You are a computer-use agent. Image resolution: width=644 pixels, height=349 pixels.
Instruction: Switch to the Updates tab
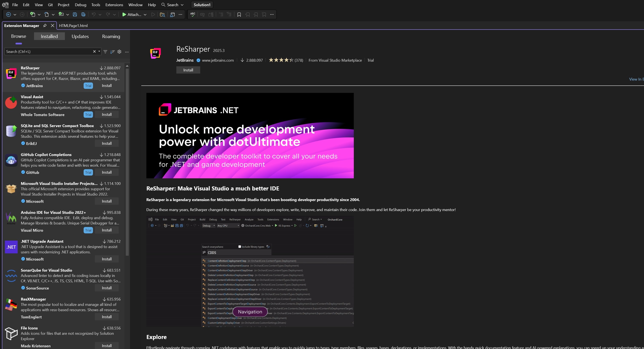(80, 36)
